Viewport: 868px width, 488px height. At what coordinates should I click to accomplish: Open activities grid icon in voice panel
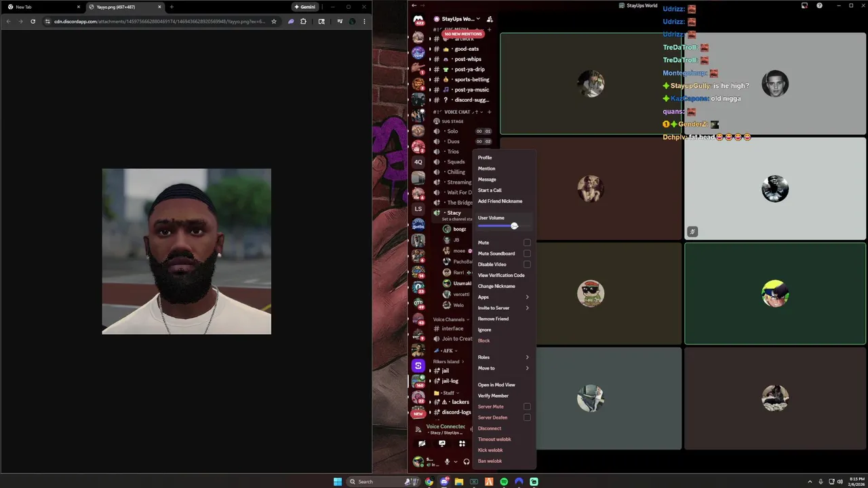[462, 444]
